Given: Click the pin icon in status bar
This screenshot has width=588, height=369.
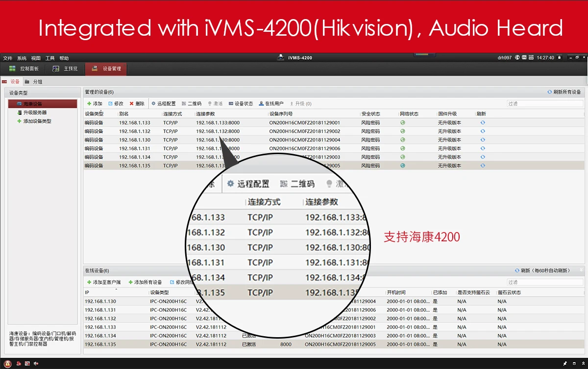Looking at the screenshot, I should coord(565,364).
